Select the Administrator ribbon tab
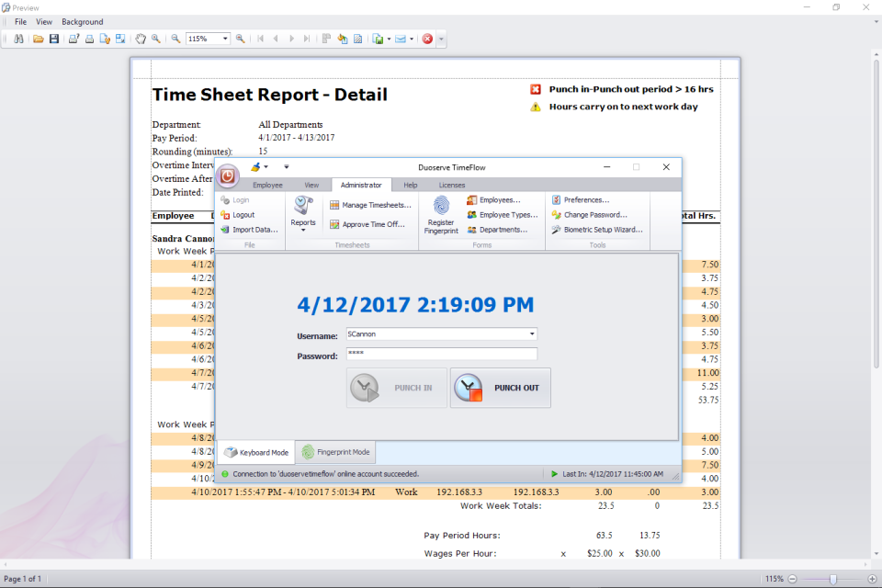882x588 pixels. pos(361,185)
